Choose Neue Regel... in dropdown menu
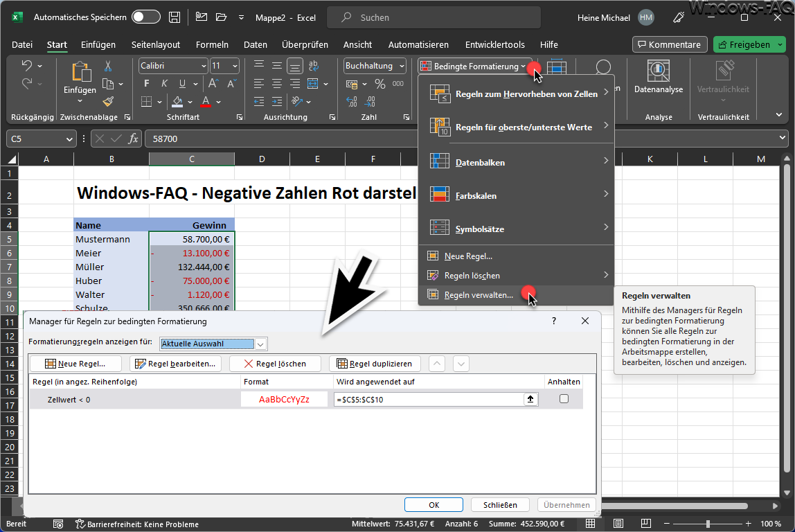 [516, 256]
